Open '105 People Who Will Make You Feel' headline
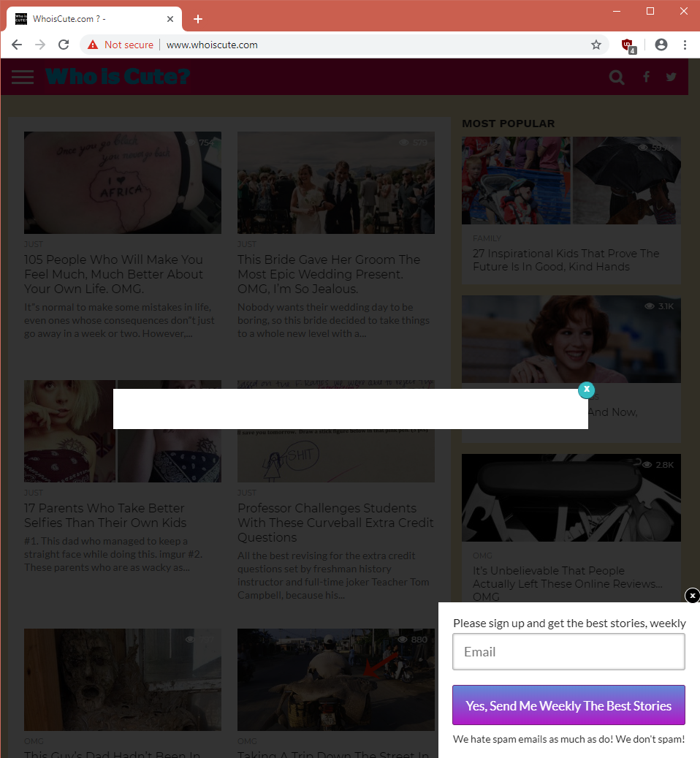Viewport: 700px width, 758px height. pyautogui.click(x=113, y=274)
